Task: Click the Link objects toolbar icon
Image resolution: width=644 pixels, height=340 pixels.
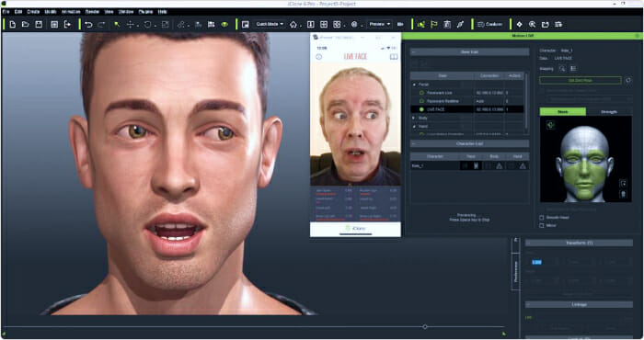Action: [x=181, y=25]
